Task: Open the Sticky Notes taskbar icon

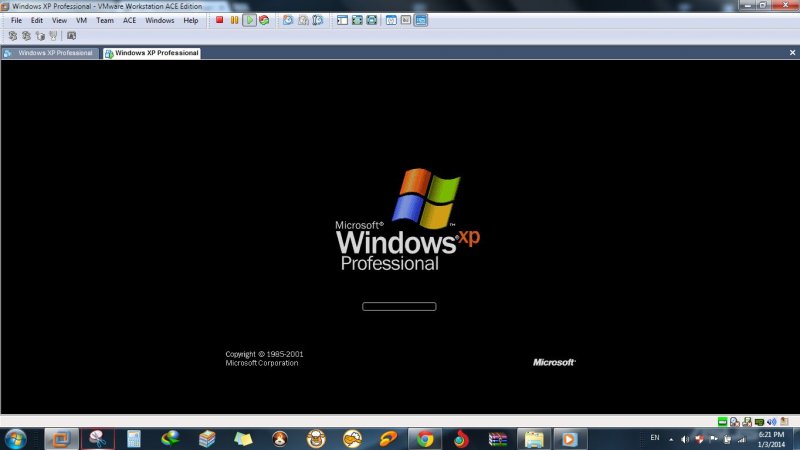Action: point(243,439)
